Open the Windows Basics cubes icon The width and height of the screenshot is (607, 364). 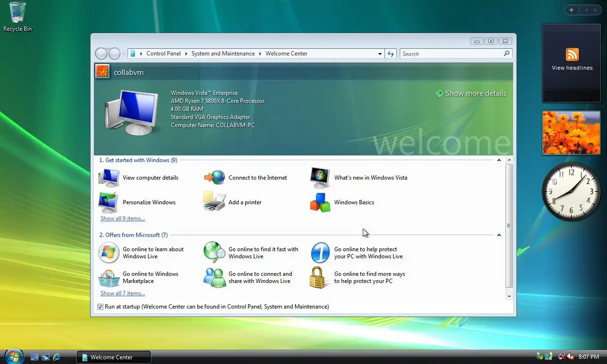point(320,202)
